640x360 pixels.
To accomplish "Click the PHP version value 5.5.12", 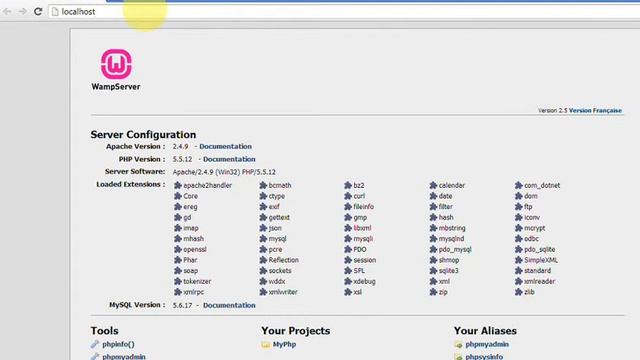I will [182, 159].
